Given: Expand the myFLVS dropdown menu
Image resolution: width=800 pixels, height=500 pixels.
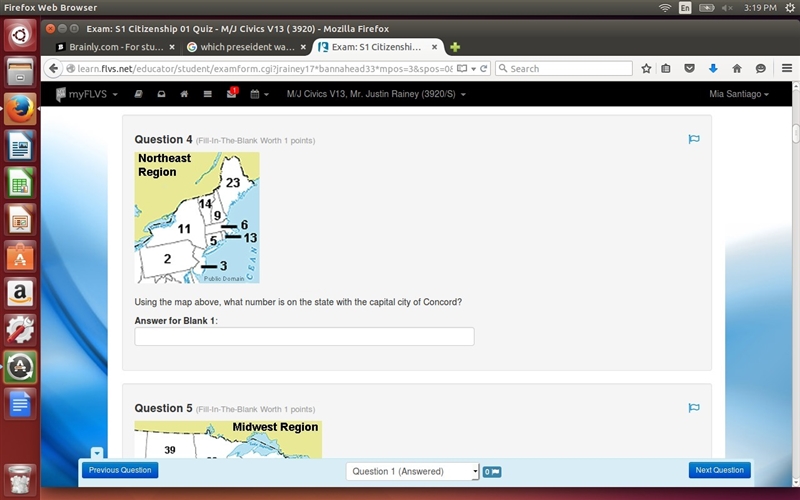Looking at the screenshot, I should [87, 94].
